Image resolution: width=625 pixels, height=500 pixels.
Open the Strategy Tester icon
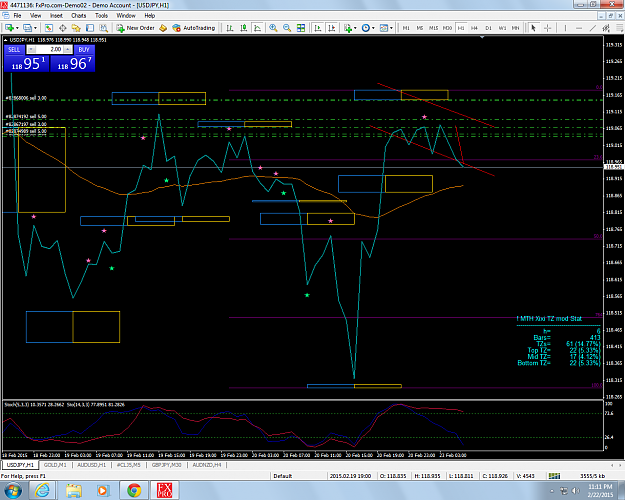(104, 28)
